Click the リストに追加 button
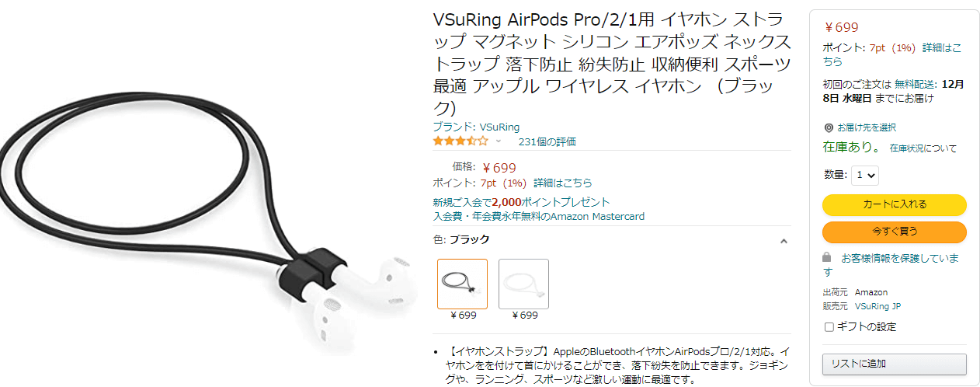The image size is (980, 387). click(x=895, y=364)
